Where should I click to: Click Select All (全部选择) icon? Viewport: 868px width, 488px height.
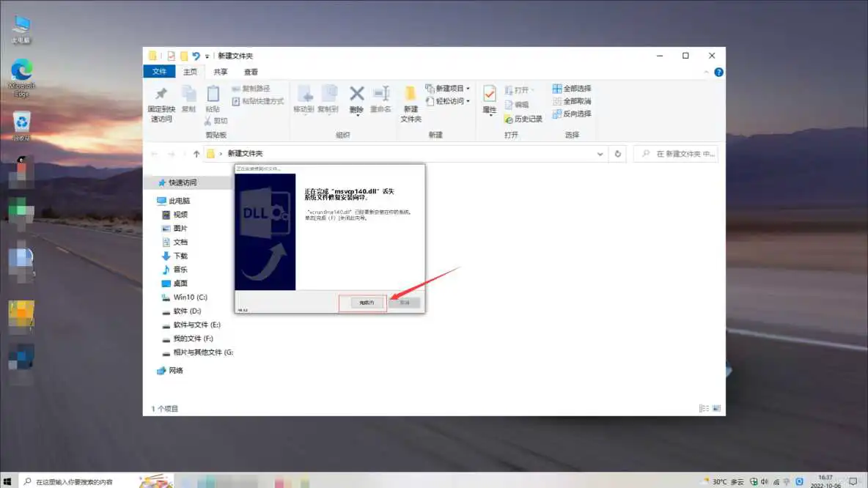572,88
